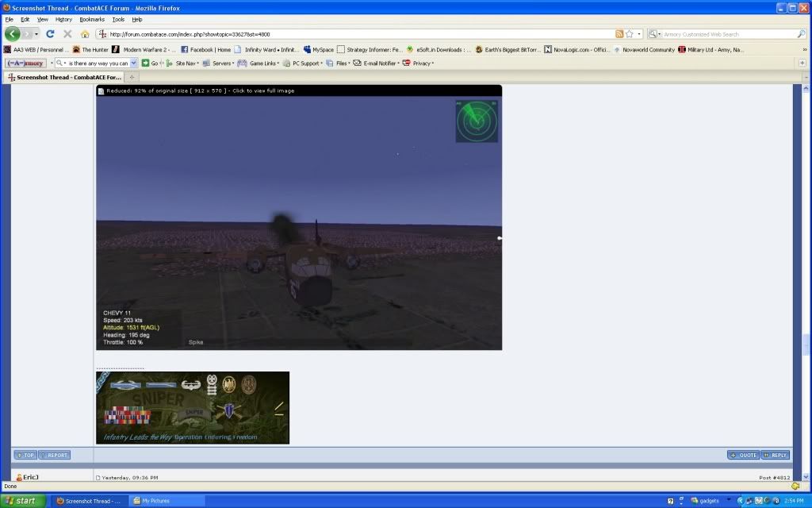The width and height of the screenshot is (812, 508).
Task: Open the Servers dropdown menu
Action: tap(218, 63)
